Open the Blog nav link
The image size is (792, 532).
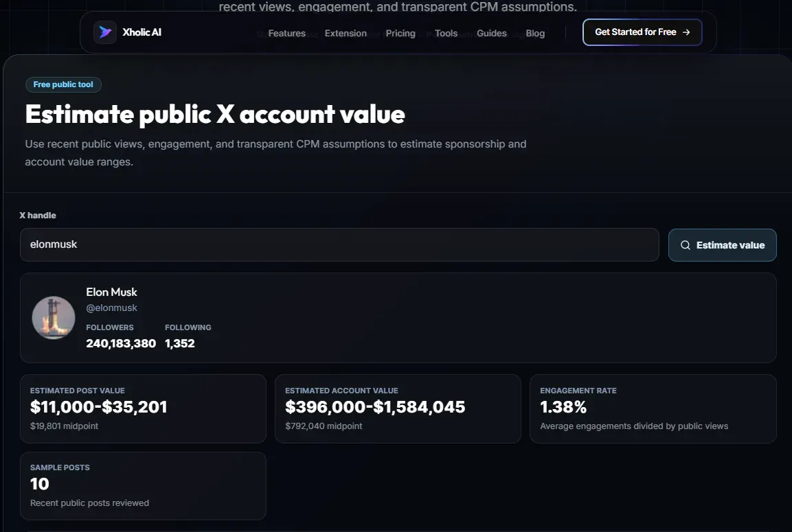535,34
